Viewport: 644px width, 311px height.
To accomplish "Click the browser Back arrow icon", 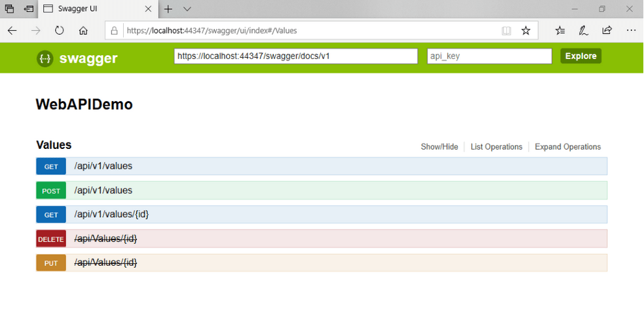I will pyautogui.click(x=12, y=30).
